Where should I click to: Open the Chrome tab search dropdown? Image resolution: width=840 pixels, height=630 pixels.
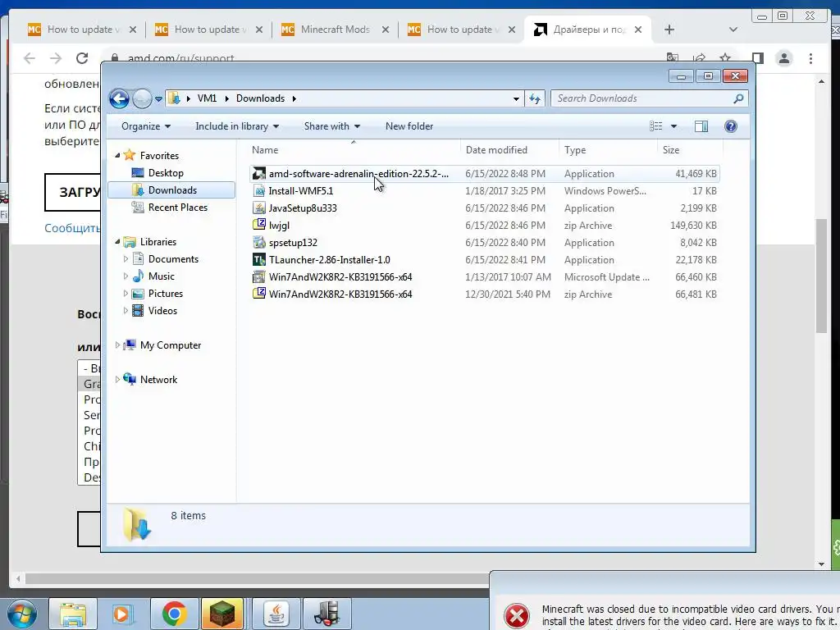[733, 30]
